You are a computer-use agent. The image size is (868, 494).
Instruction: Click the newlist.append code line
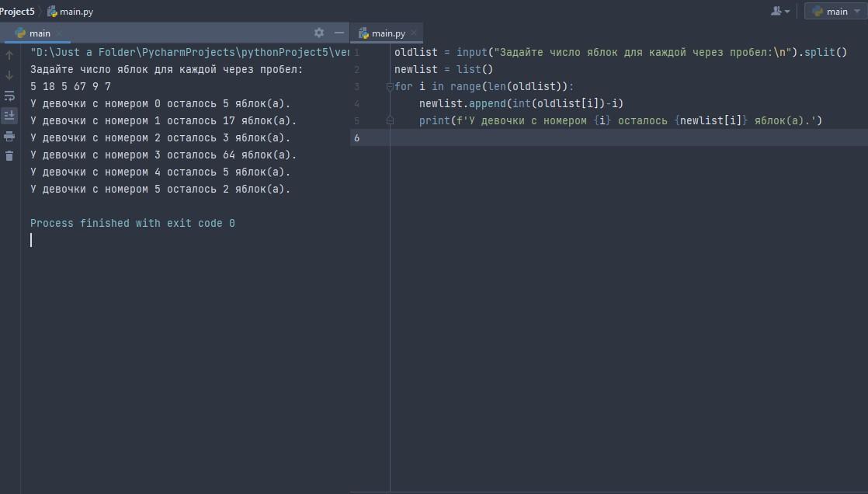point(521,103)
